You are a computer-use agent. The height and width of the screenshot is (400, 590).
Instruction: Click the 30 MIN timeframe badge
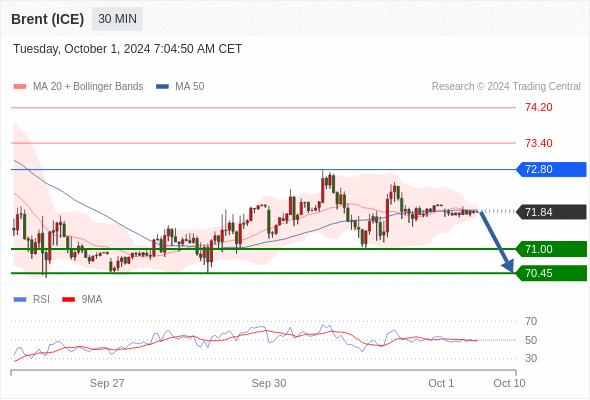click(x=117, y=19)
